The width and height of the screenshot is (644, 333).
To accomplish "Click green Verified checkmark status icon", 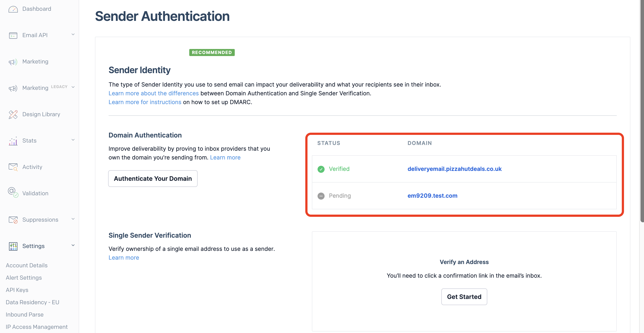I will click(321, 169).
